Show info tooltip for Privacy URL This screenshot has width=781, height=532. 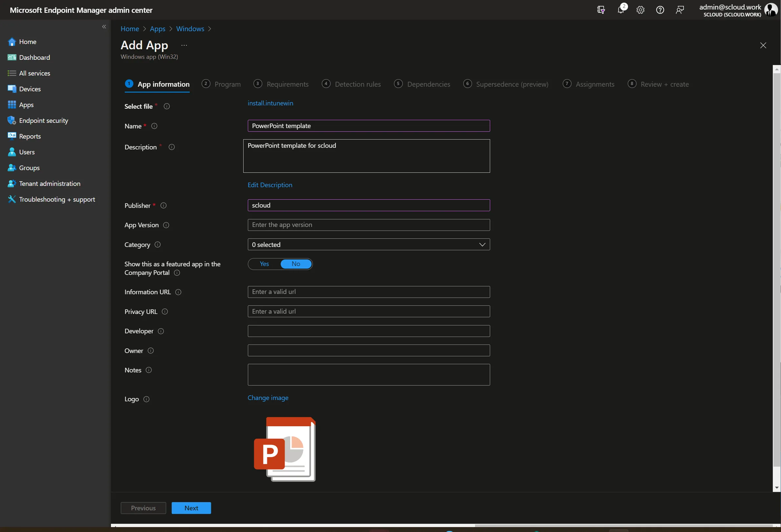(165, 312)
